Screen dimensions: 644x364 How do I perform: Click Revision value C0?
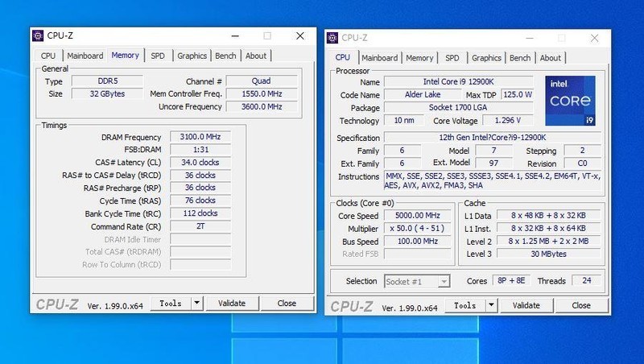tap(582, 163)
